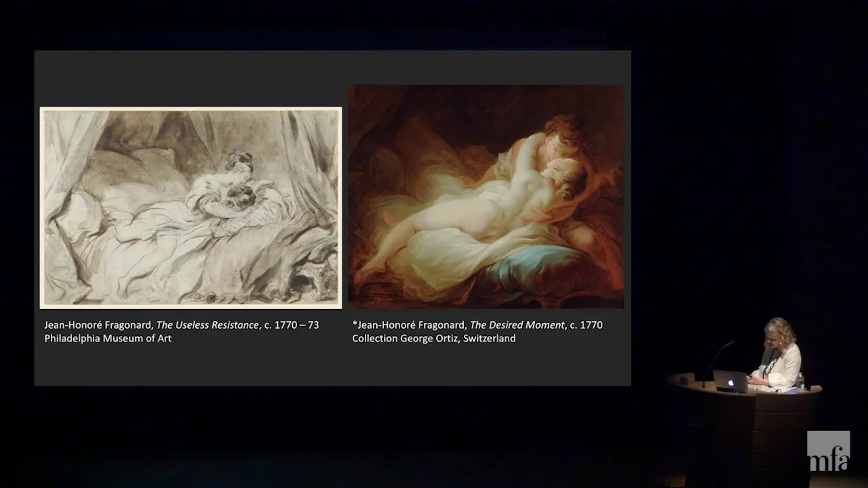Viewport: 868px width, 488px height.
Task: Click 'Collection George Ortiz, Switzerland' text
Action: [x=434, y=338]
